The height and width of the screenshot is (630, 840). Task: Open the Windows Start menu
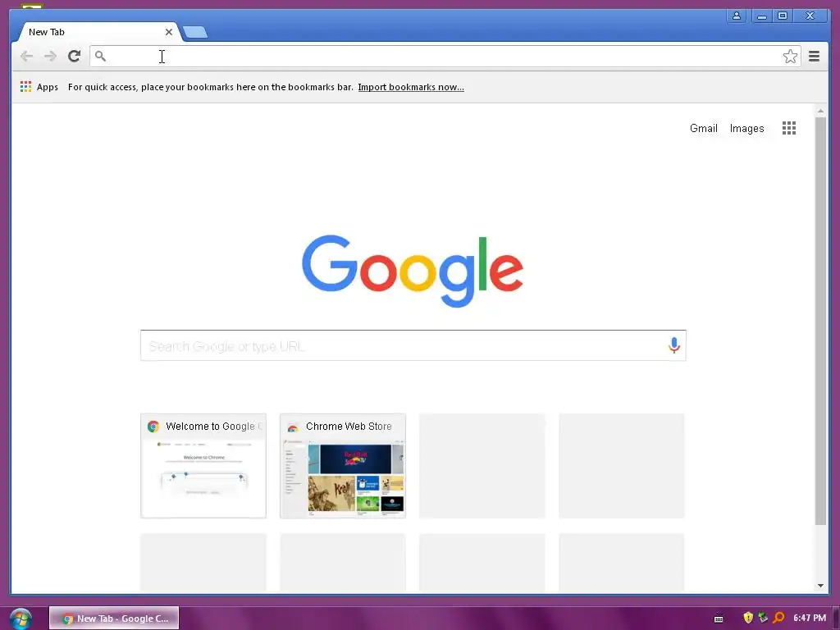point(21,619)
